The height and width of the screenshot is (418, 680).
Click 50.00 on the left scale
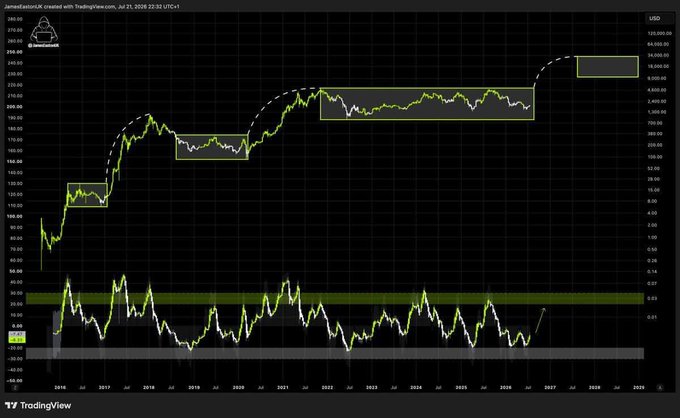[x=16, y=271]
